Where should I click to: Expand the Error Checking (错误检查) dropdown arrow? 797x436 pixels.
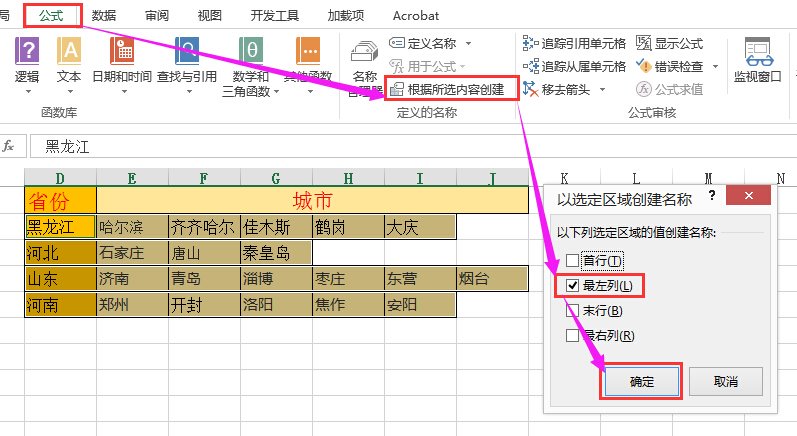click(x=715, y=67)
